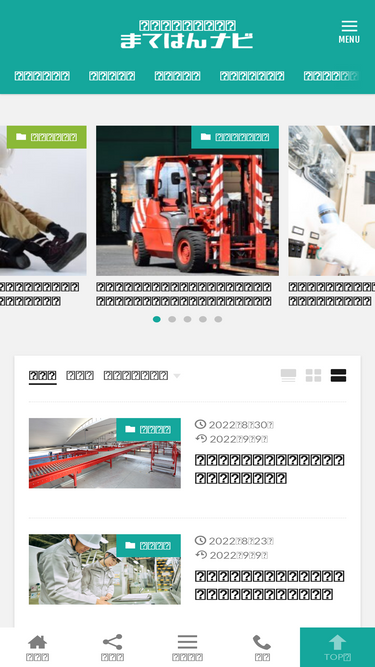375x667 pixels.
Task: Open the hamburger MENU icon in header
Action: [349, 32]
